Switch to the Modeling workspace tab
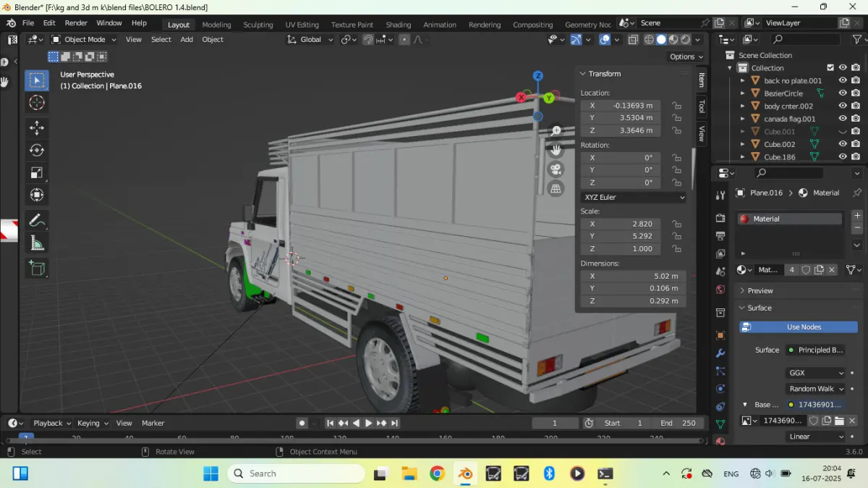This screenshot has height=488, width=868. coord(216,25)
